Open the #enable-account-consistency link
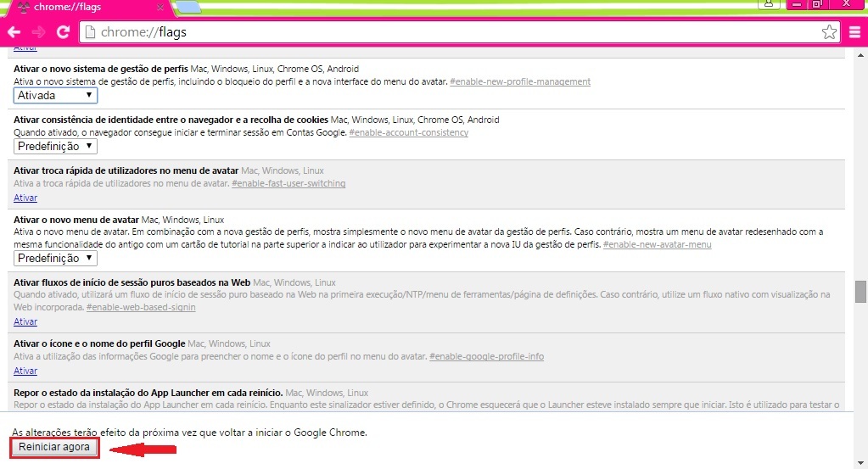 tap(408, 132)
